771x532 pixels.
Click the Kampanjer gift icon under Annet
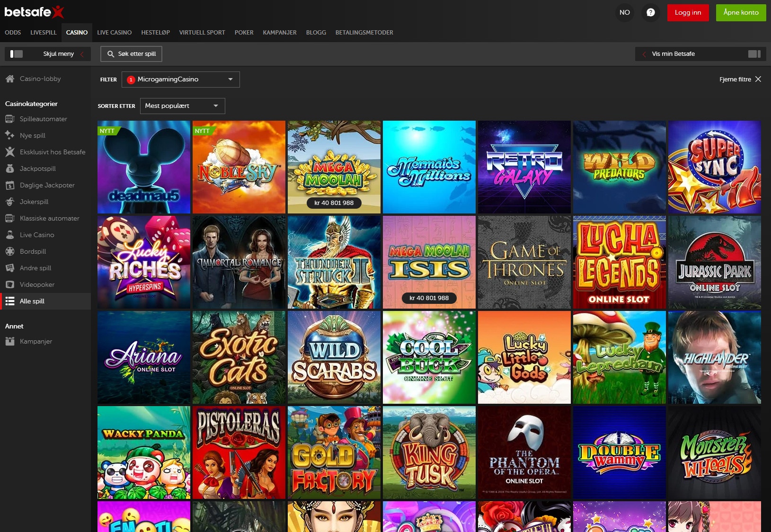coord(9,341)
